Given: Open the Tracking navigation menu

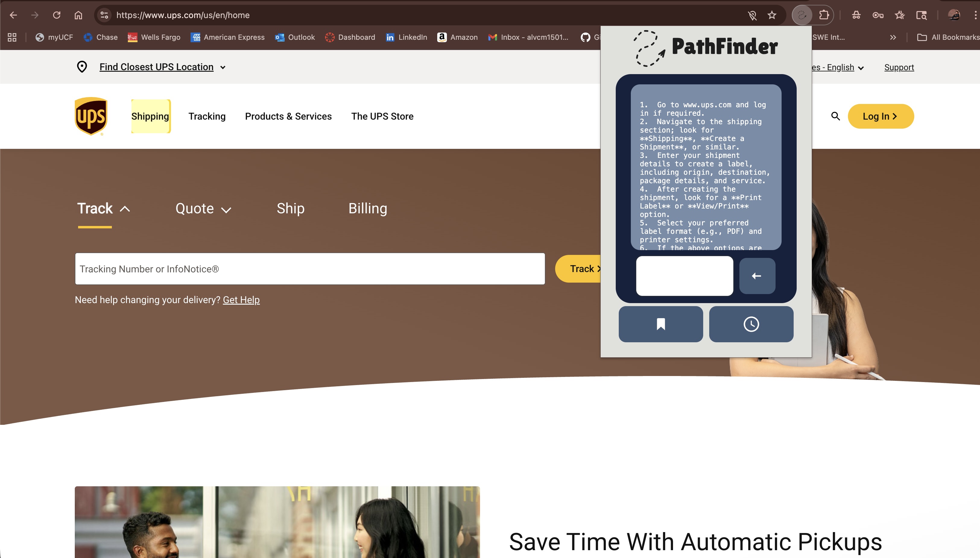Looking at the screenshot, I should [207, 116].
